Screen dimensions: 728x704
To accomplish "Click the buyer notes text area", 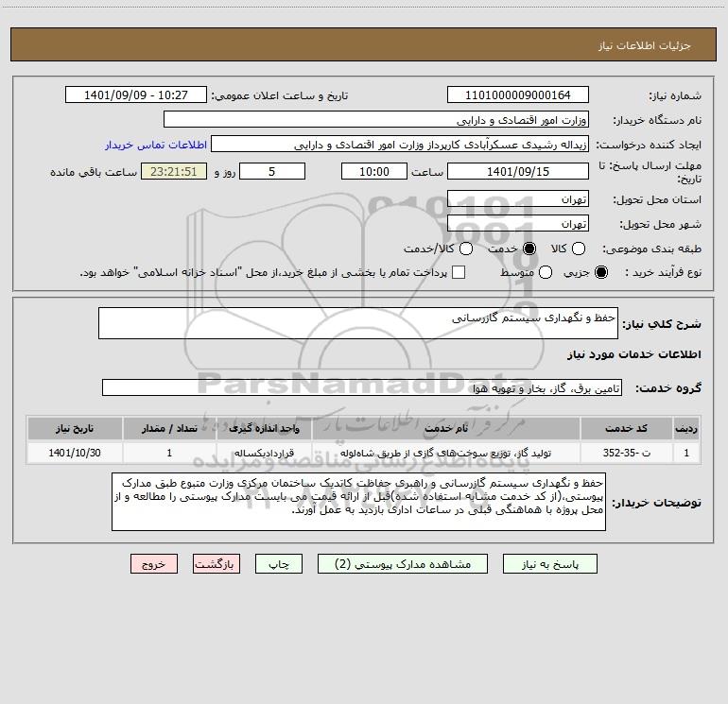I will [358, 502].
